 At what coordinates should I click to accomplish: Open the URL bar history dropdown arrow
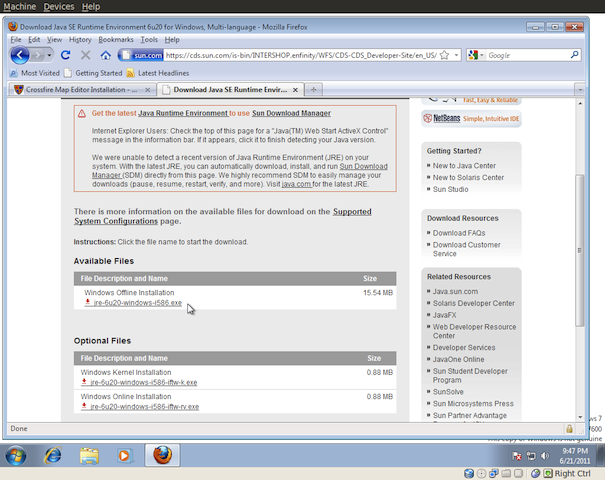456,55
